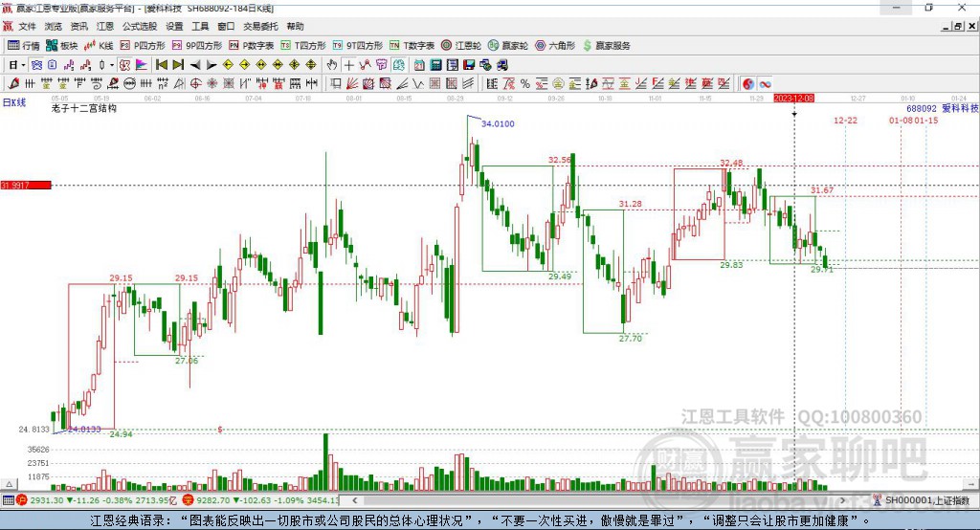
Task: Click the floppy disk save icon
Action: [469, 65]
